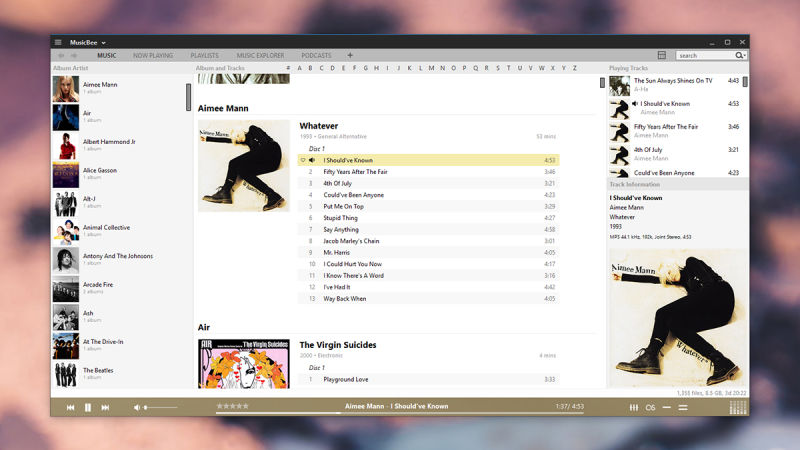Click the panel layout icon beside search
Image resolution: width=800 pixels, height=450 pixels.
(662, 55)
